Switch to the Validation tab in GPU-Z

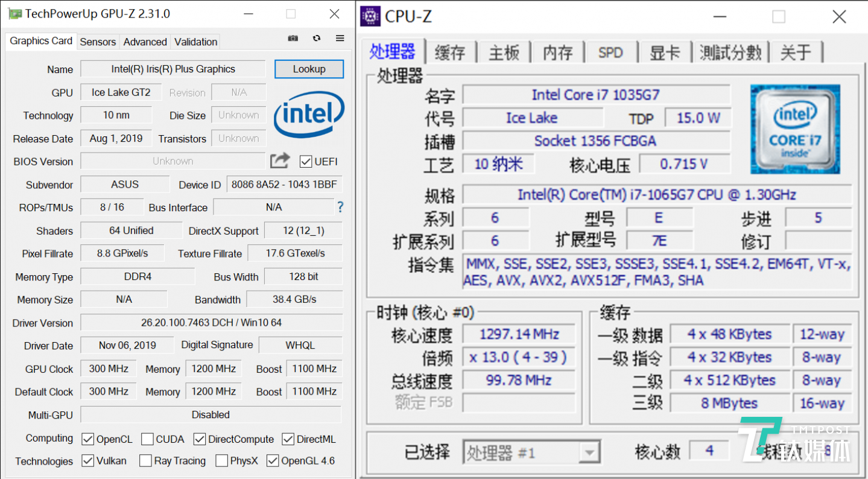click(195, 42)
